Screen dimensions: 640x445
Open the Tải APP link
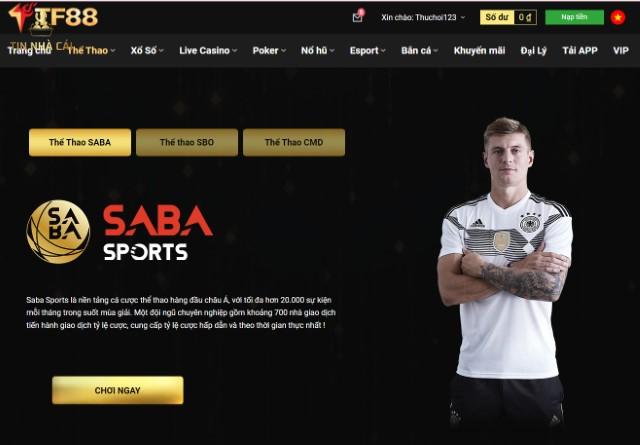tap(580, 51)
